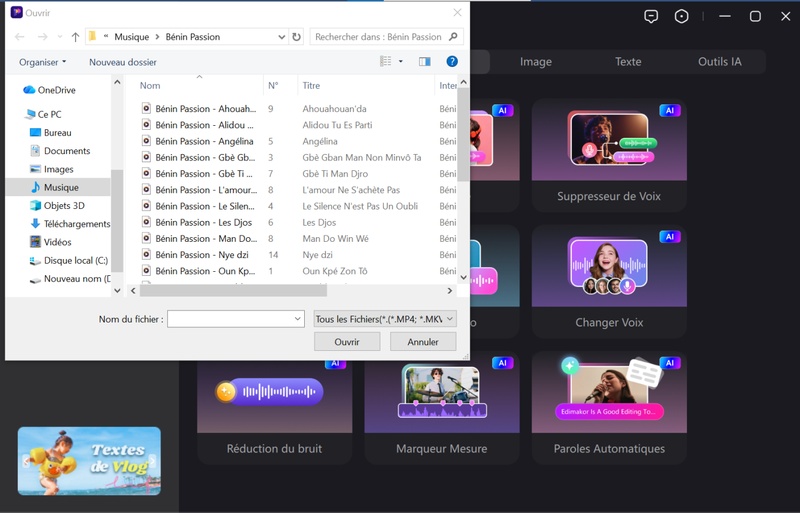Open the dialog help question mark

click(452, 62)
